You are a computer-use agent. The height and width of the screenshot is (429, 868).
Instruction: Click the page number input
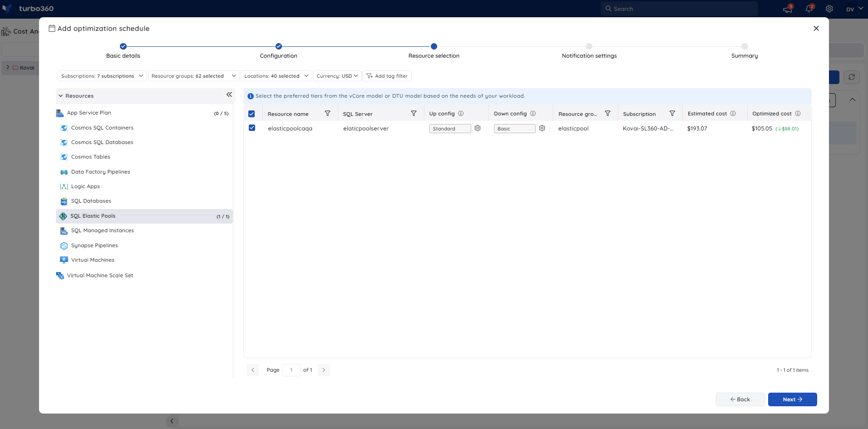[291, 370]
